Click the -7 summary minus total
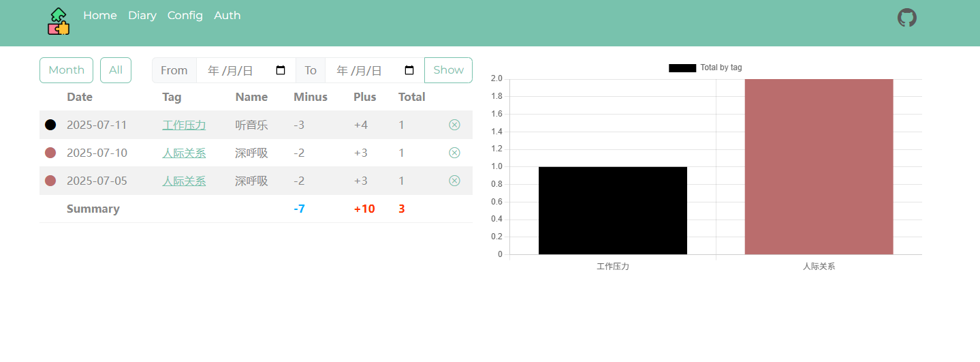 299,209
